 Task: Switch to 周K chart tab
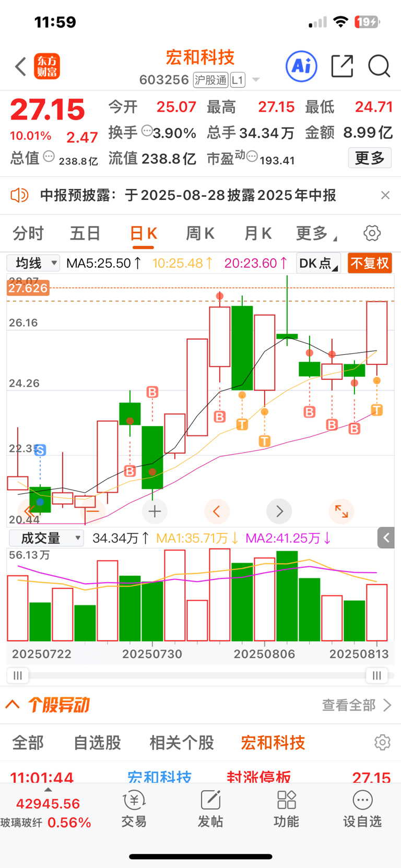(x=200, y=233)
